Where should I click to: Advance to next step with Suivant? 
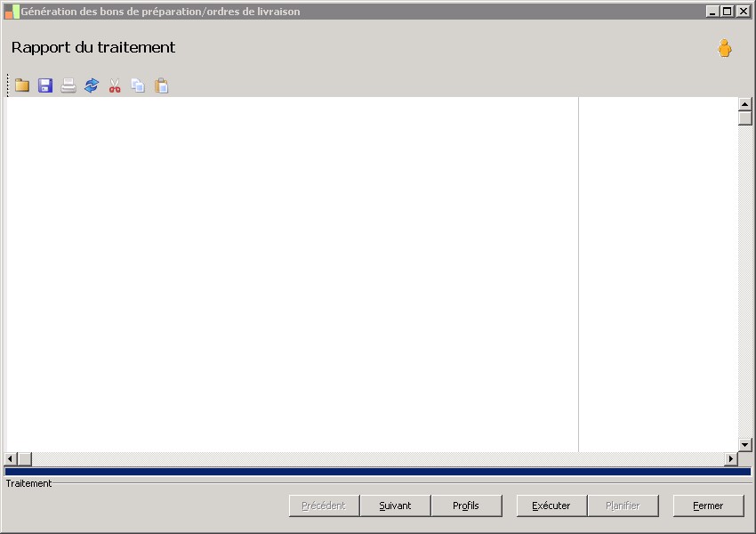pos(395,506)
